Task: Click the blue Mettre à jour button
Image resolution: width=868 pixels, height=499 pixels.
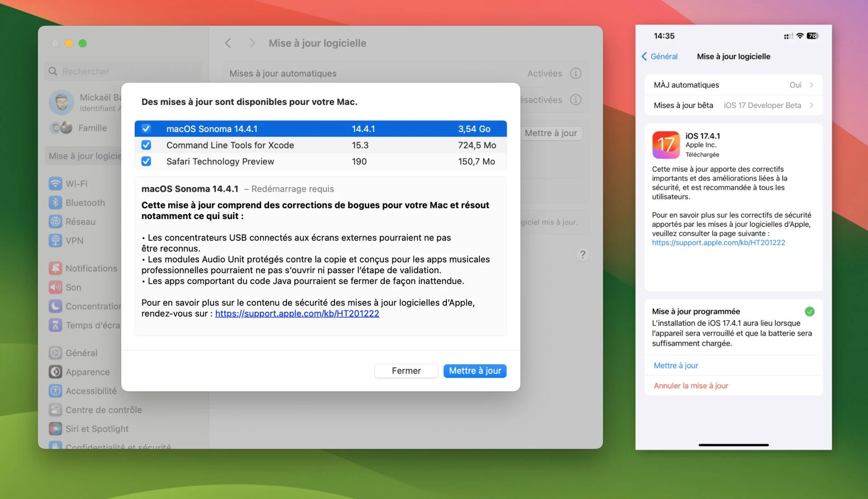Action: pyautogui.click(x=475, y=371)
